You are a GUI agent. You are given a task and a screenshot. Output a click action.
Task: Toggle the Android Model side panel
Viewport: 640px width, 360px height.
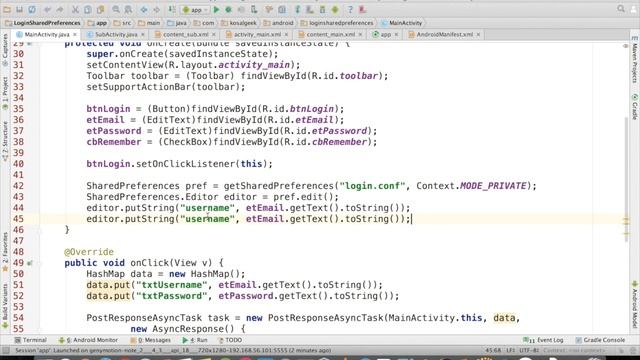click(635, 304)
